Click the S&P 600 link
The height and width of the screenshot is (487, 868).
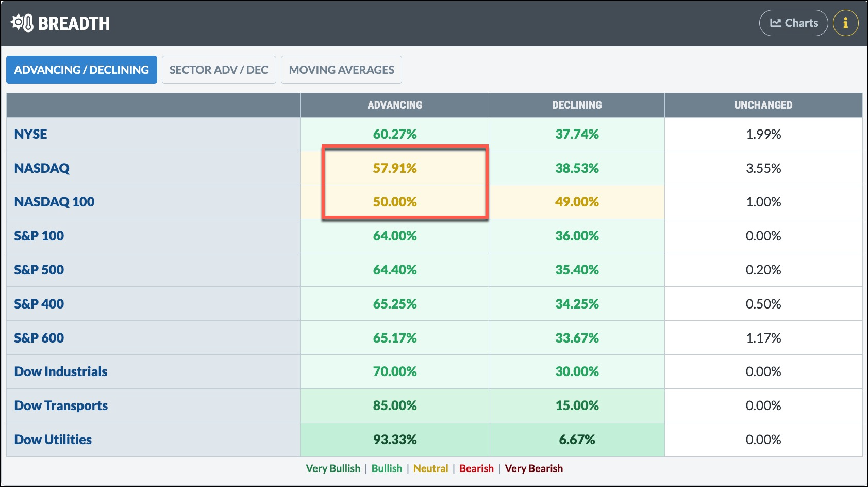tap(39, 338)
